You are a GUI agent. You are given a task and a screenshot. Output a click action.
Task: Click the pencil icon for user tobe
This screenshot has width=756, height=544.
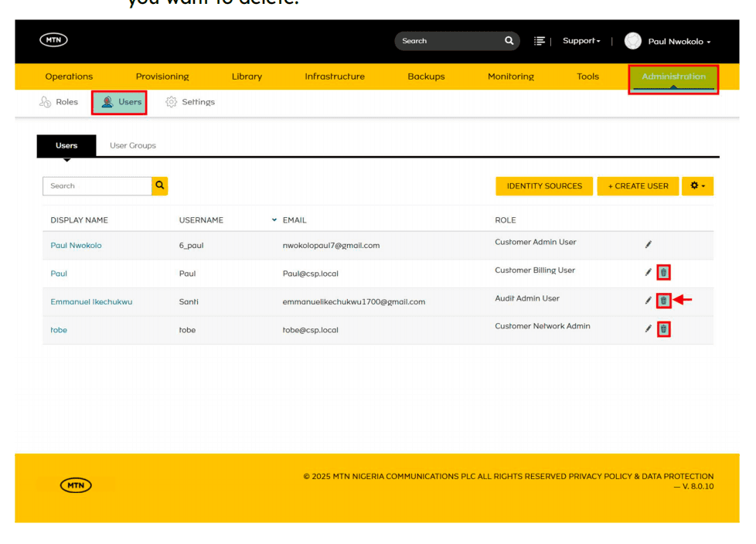649,329
